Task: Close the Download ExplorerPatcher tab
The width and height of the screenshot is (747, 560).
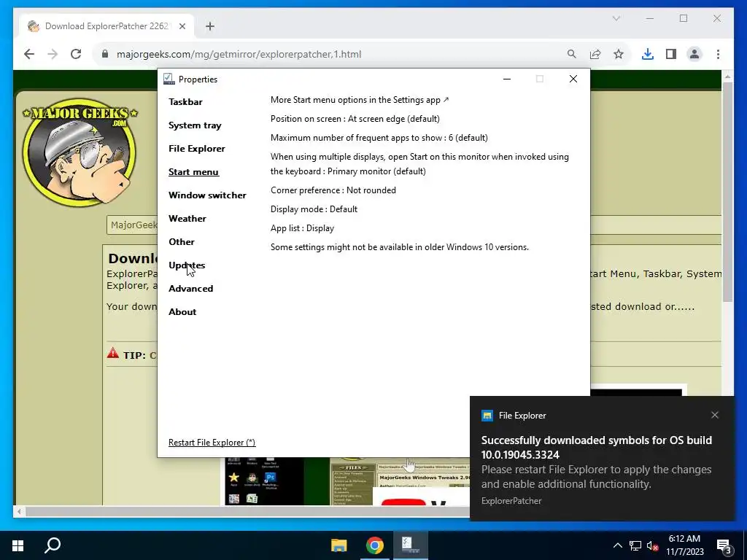Action: coord(182,26)
